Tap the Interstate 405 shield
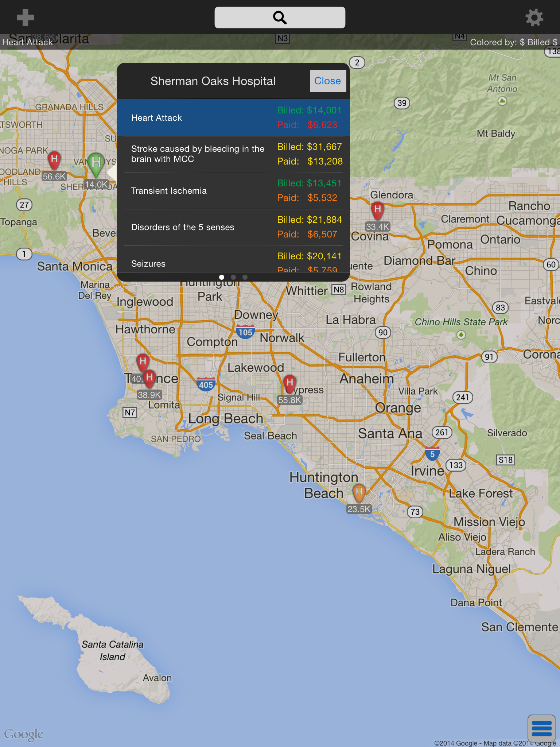The width and height of the screenshot is (560, 747). click(x=206, y=384)
